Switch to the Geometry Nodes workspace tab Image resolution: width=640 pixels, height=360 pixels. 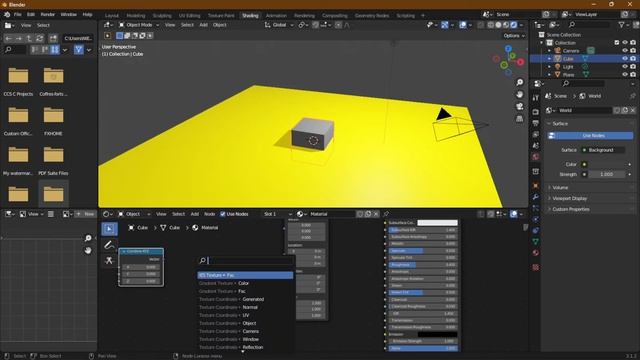[371, 16]
